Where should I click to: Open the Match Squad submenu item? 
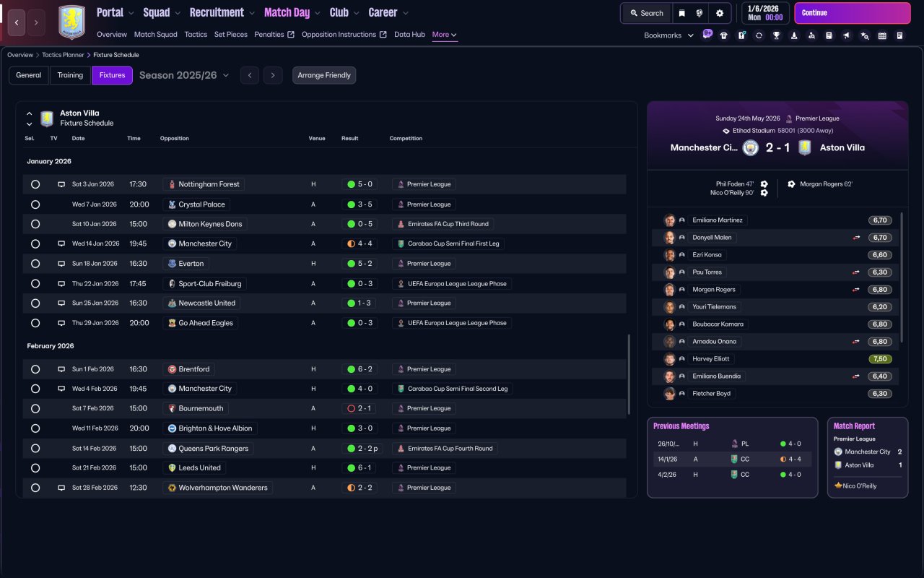click(156, 35)
